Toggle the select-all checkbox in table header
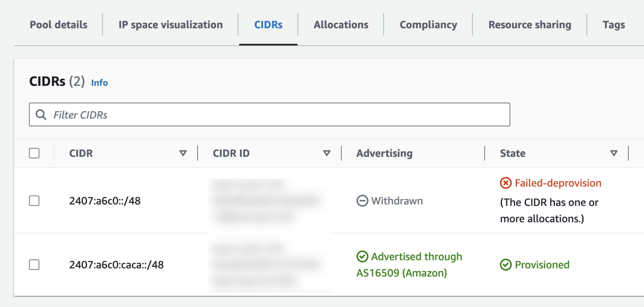Image resolution: width=644 pixels, height=307 pixels. (34, 153)
